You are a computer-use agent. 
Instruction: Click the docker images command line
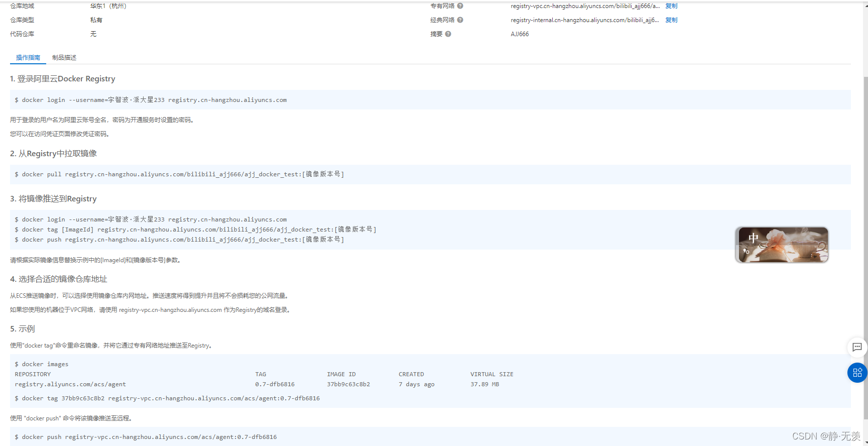(42, 364)
